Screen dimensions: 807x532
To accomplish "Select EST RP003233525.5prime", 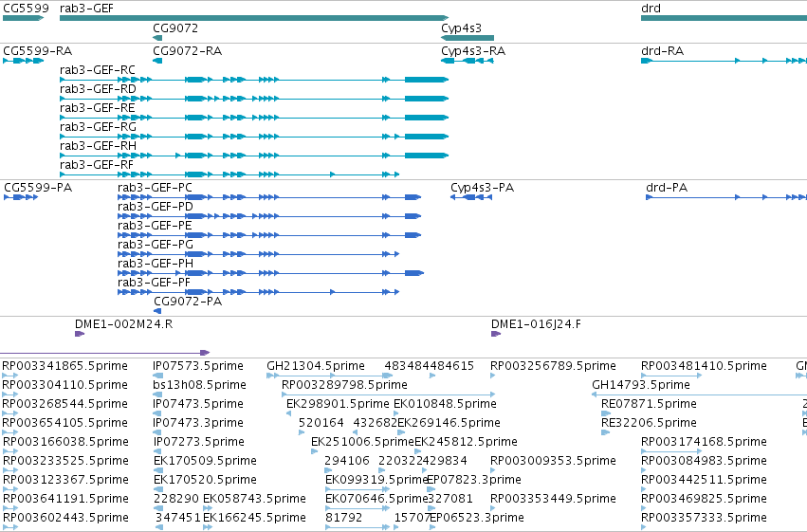I will point(65,461).
